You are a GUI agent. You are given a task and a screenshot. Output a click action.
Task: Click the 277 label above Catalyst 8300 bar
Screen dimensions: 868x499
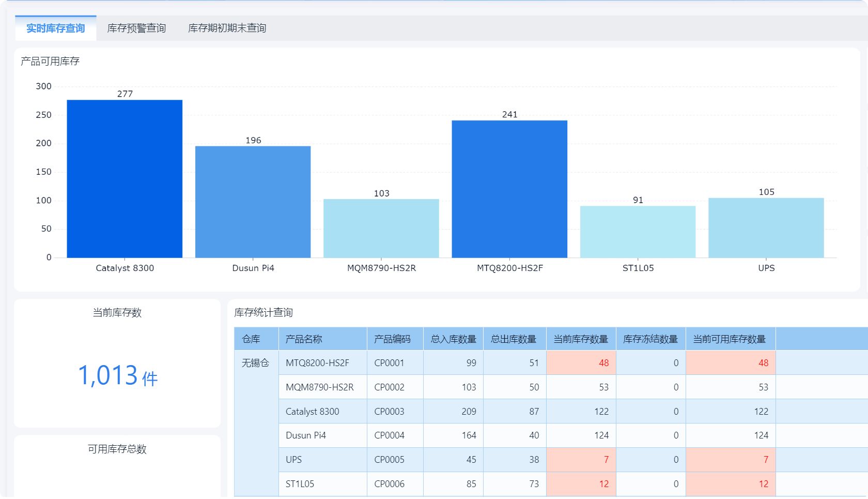point(125,94)
